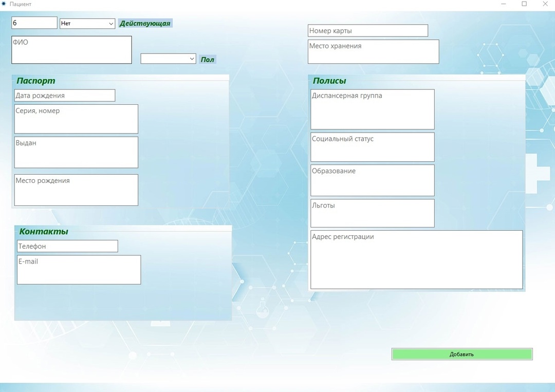Click the Диспансерная группа field
The image size is (555, 392).
click(373, 109)
